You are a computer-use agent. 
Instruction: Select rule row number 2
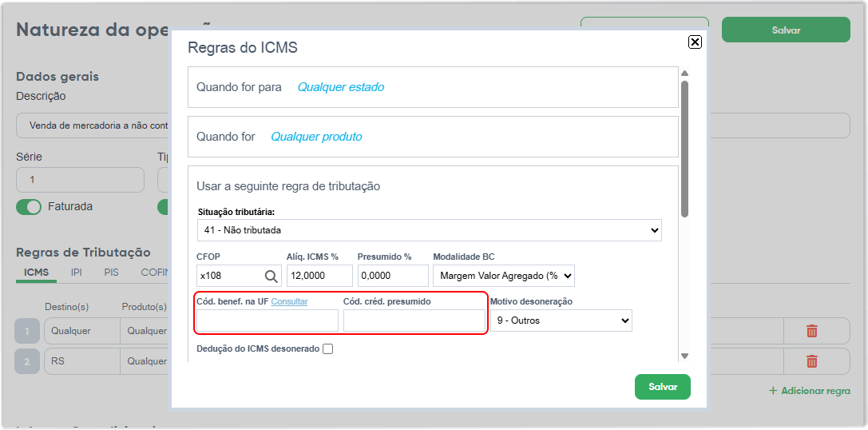tap(27, 362)
